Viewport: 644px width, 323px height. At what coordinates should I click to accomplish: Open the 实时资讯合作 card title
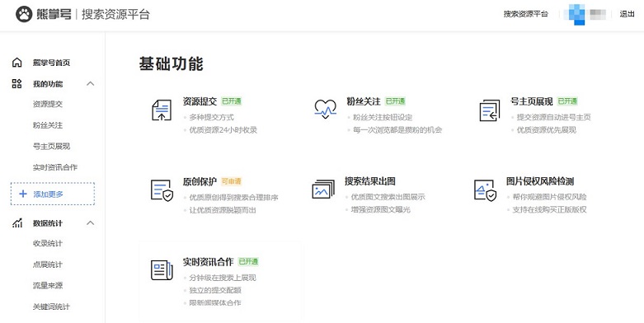209,261
